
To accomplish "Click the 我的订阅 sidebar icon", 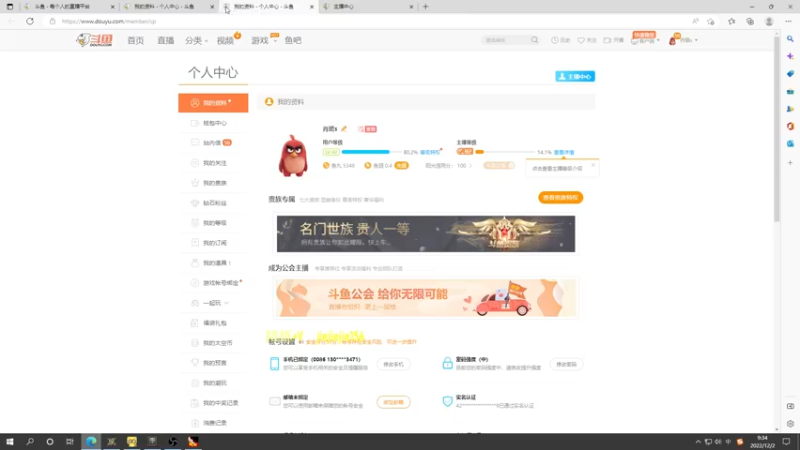I will tap(195, 243).
